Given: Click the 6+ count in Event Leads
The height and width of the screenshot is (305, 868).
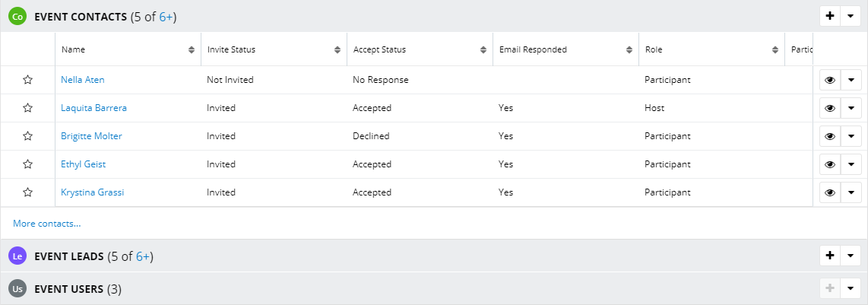Looking at the screenshot, I should (x=143, y=256).
